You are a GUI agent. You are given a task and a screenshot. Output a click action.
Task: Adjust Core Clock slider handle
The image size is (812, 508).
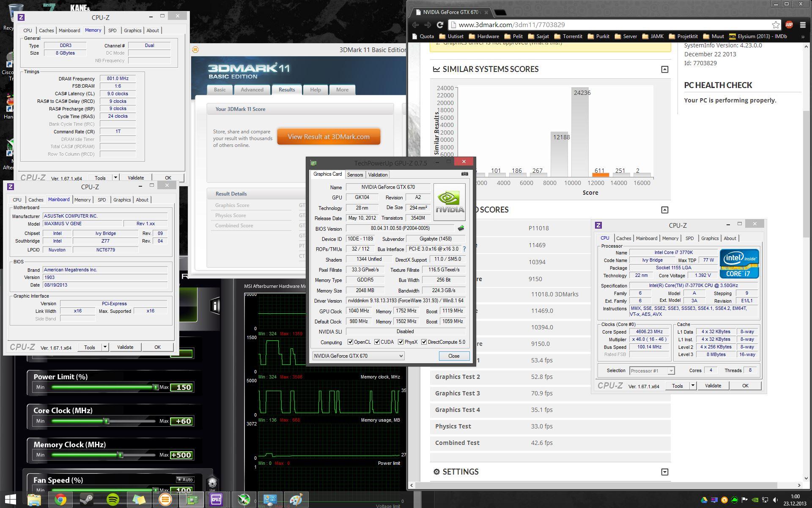(x=107, y=421)
